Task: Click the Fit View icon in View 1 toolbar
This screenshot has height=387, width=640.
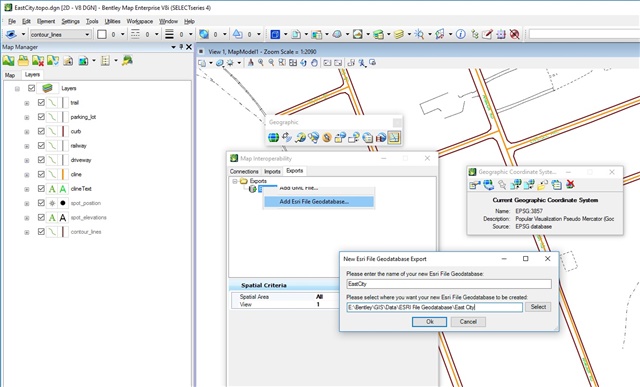Action: tap(293, 62)
